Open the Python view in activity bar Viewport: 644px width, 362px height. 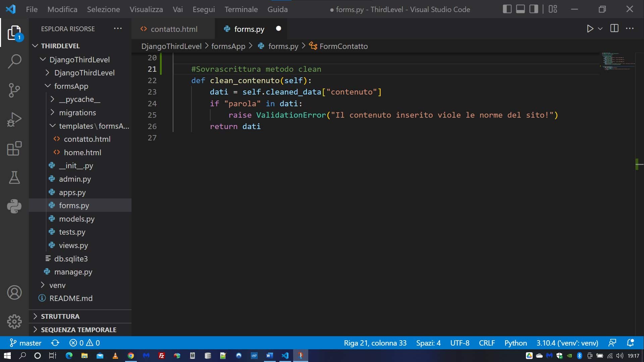[14, 206]
